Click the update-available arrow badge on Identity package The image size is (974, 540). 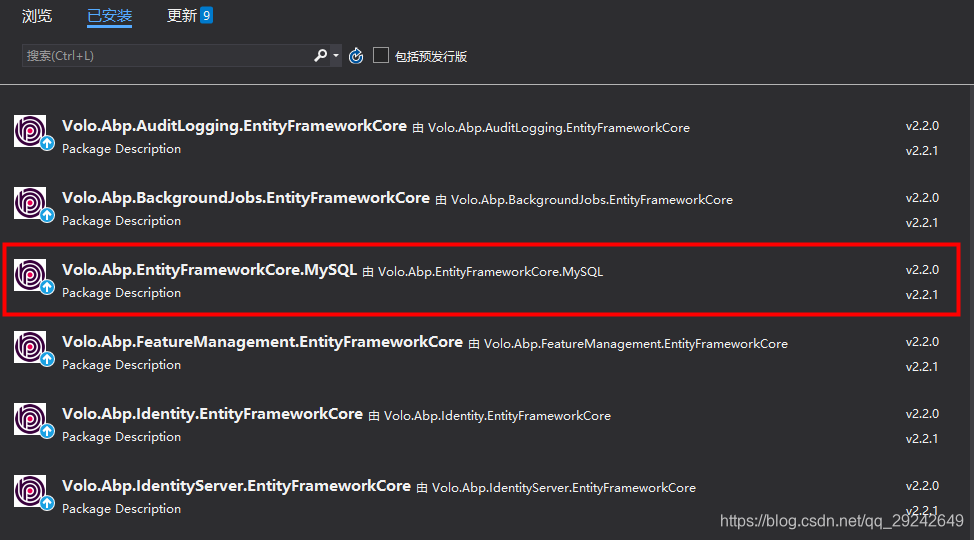click(x=47, y=432)
